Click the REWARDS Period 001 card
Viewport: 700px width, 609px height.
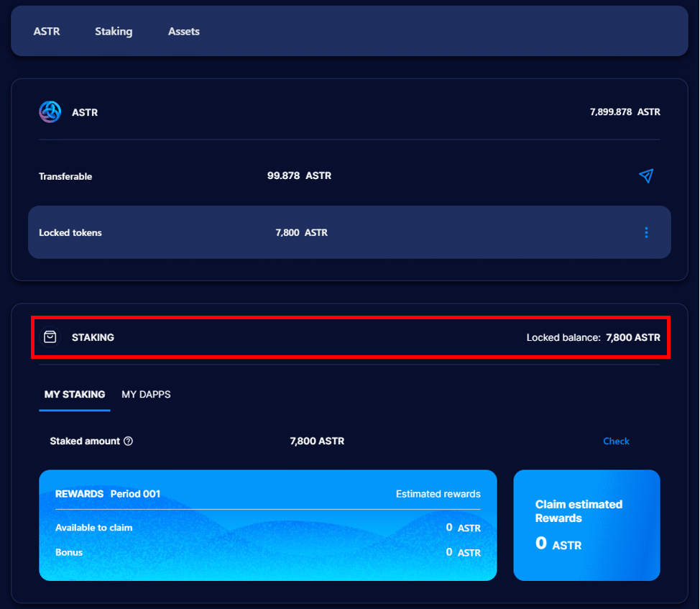click(x=268, y=526)
